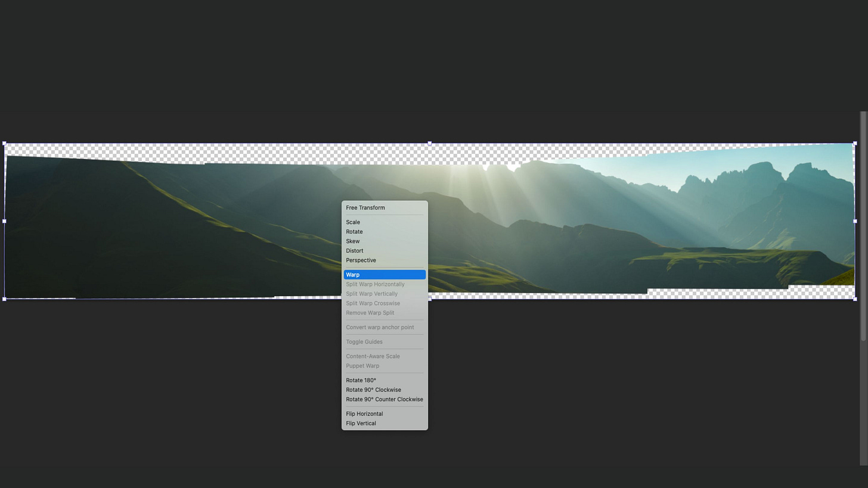Choose Flip Horizontal from the menu
Viewport: 868px width, 488px height.
pos(385,414)
